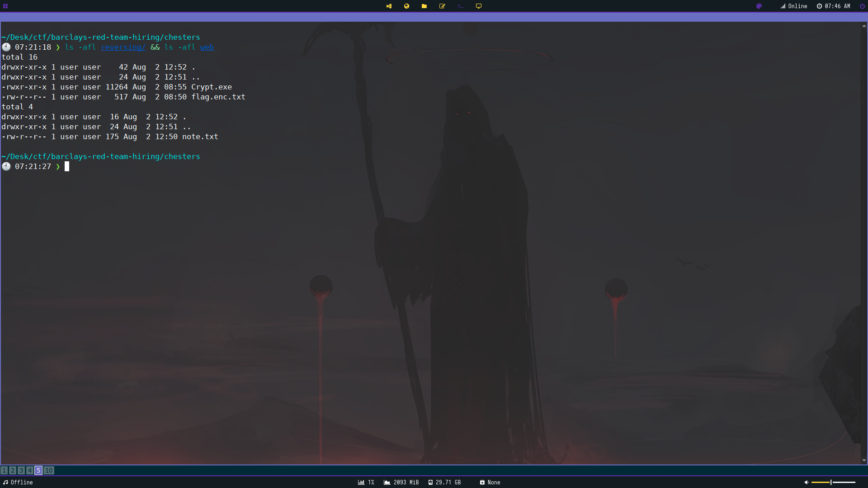Click the Online network status indicator
Screen dimensions: 868x488
(x=793, y=6)
